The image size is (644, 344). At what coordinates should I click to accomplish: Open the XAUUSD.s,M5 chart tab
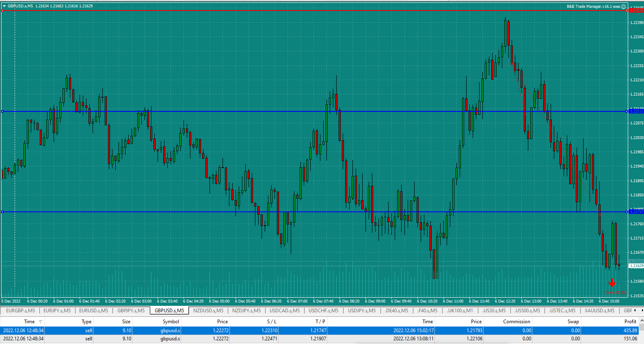click(599, 311)
